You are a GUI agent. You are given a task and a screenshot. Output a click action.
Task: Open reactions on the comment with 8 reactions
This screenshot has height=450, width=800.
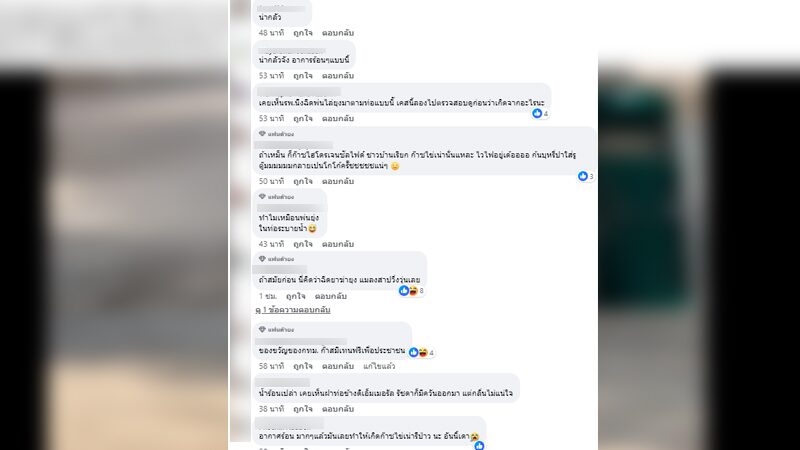(411, 291)
